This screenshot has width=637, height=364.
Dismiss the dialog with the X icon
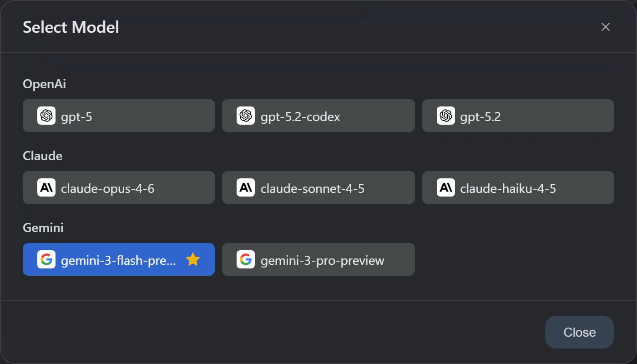pyautogui.click(x=605, y=27)
